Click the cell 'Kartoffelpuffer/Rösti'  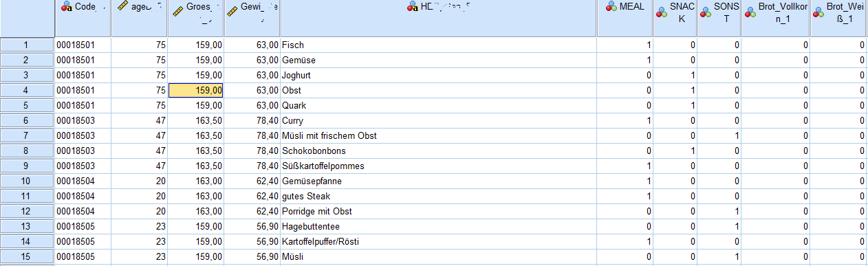coord(438,242)
